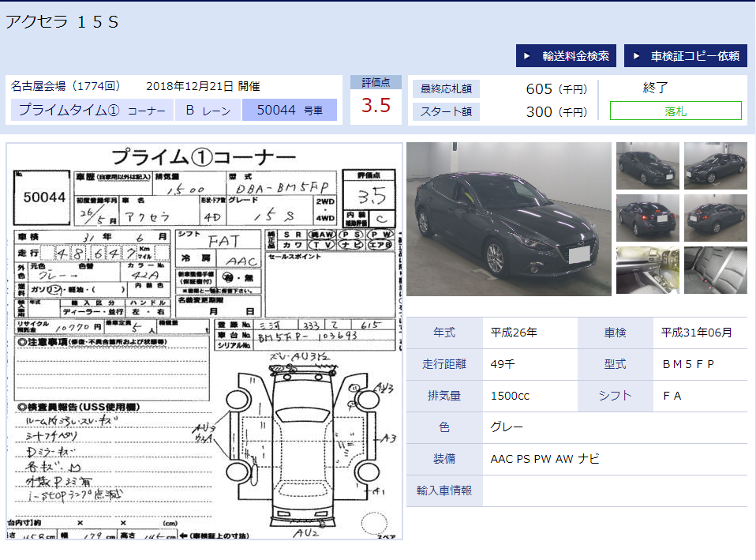Click the スタート額 start price label

click(x=445, y=112)
